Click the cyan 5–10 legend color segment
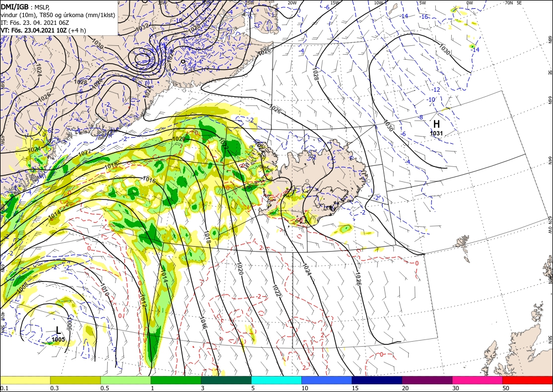 pos(276,380)
